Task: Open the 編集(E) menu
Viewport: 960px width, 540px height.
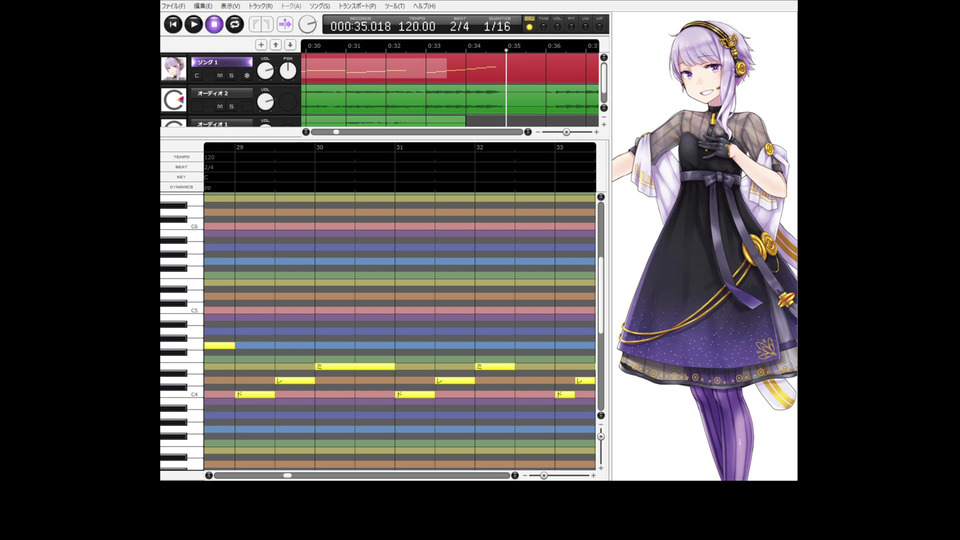Action: [x=203, y=6]
